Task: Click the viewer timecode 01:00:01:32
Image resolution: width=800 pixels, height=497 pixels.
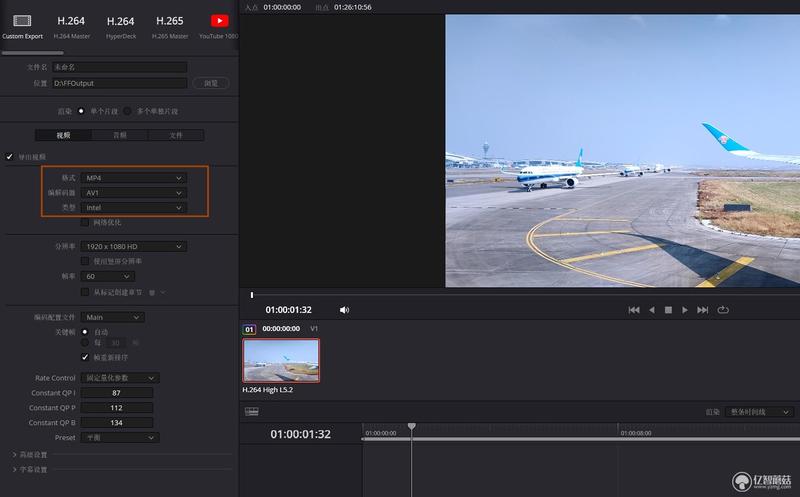Action: click(288, 310)
